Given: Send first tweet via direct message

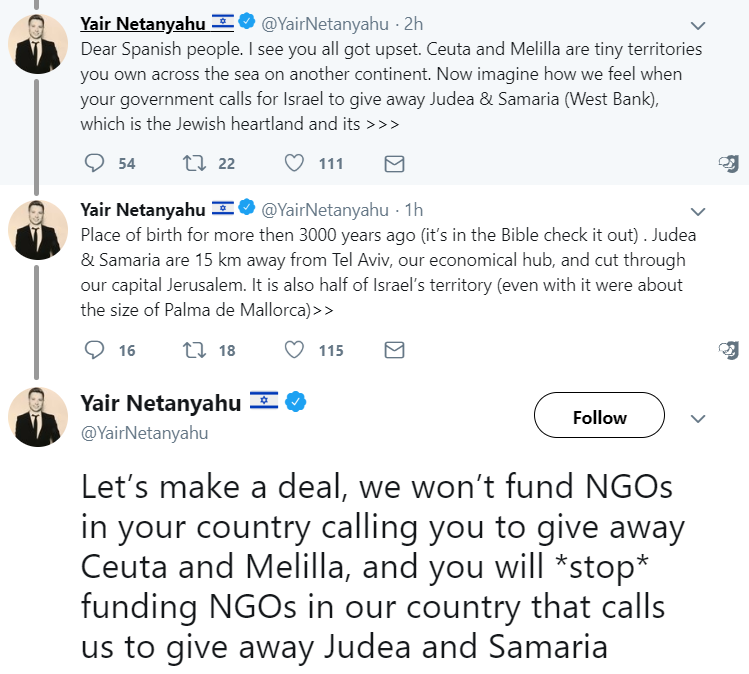Looking at the screenshot, I should [x=394, y=163].
